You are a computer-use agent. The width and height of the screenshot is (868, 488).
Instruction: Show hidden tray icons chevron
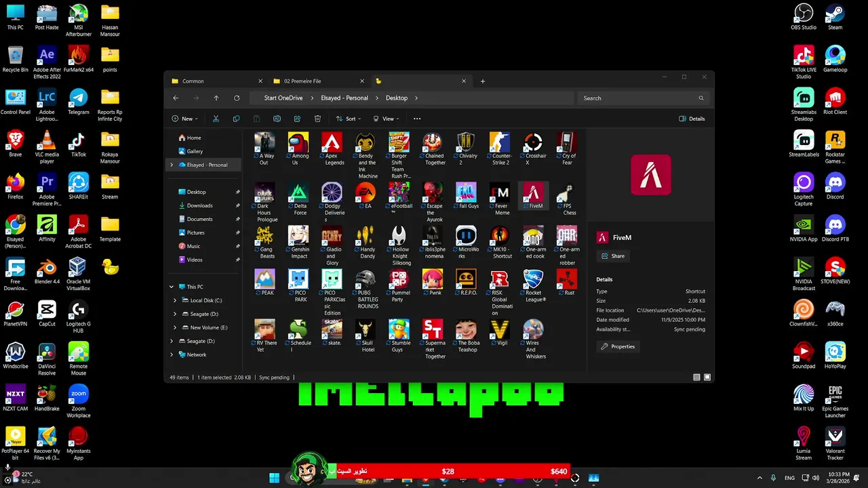(759, 478)
